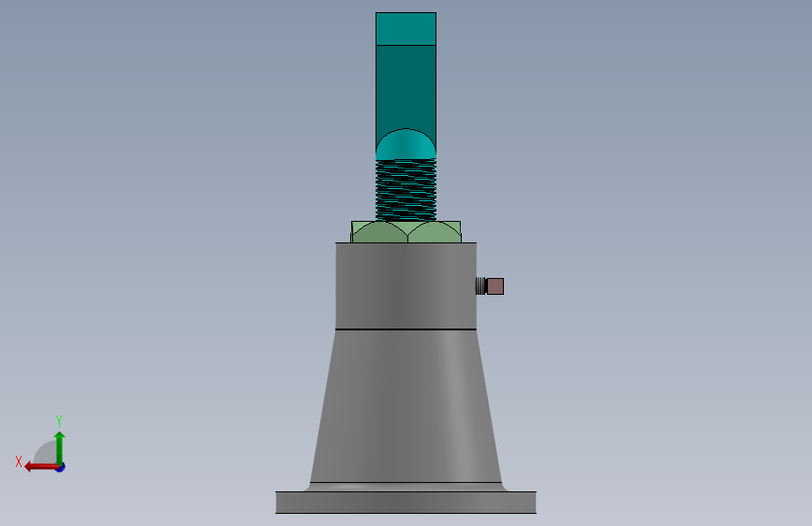Click the green Y axis arrow of the triad
The height and width of the screenshot is (526, 812).
60,447
